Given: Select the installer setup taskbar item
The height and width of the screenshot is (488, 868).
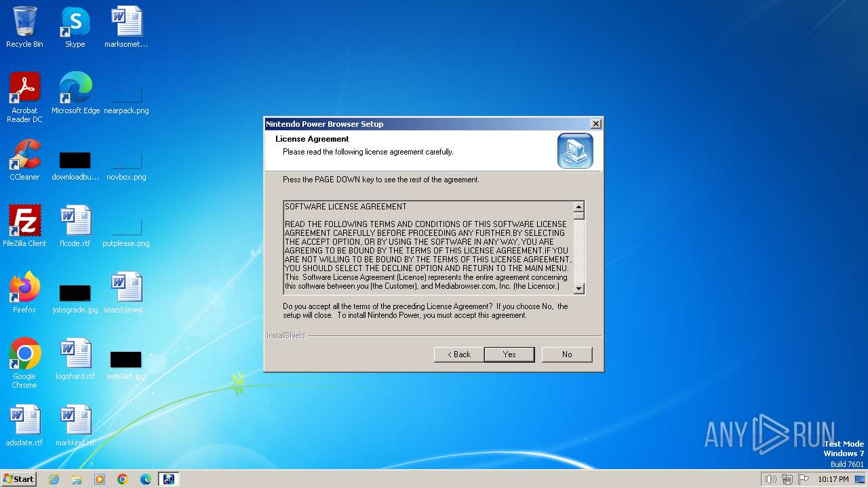Looking at the screenshot, I should click(168, 479).
